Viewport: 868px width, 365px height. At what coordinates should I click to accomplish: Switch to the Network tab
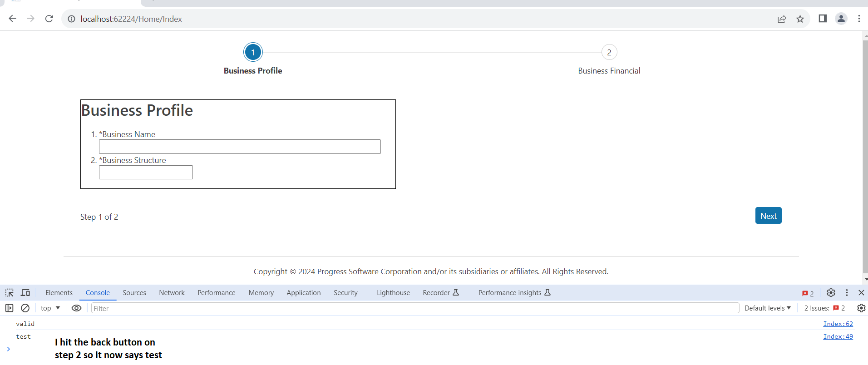coord(172,293)
